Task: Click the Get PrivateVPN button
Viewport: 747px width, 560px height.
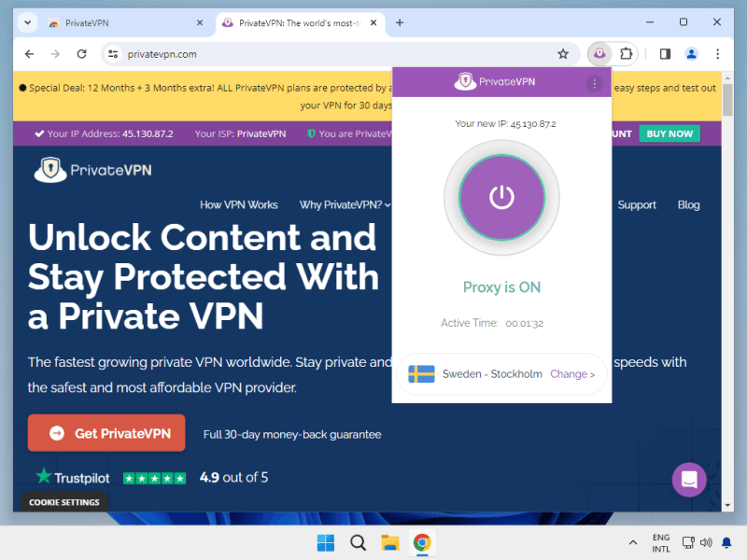Action: point(106,433)
